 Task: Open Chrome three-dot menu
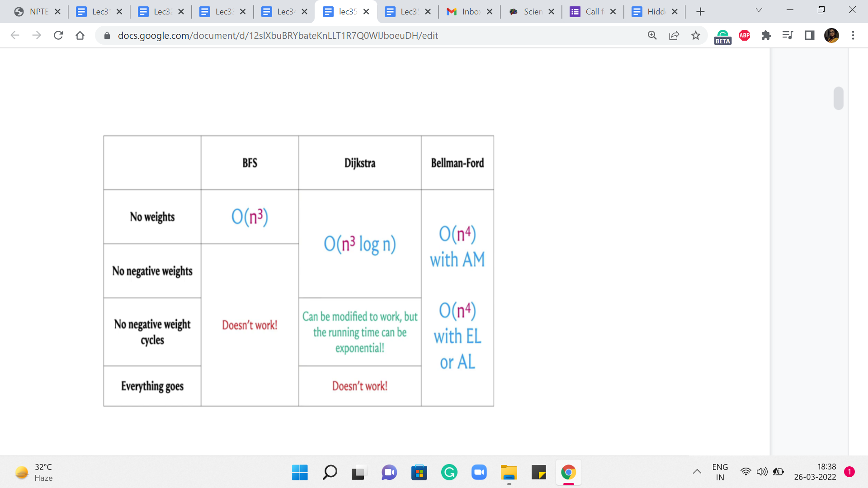853,35
